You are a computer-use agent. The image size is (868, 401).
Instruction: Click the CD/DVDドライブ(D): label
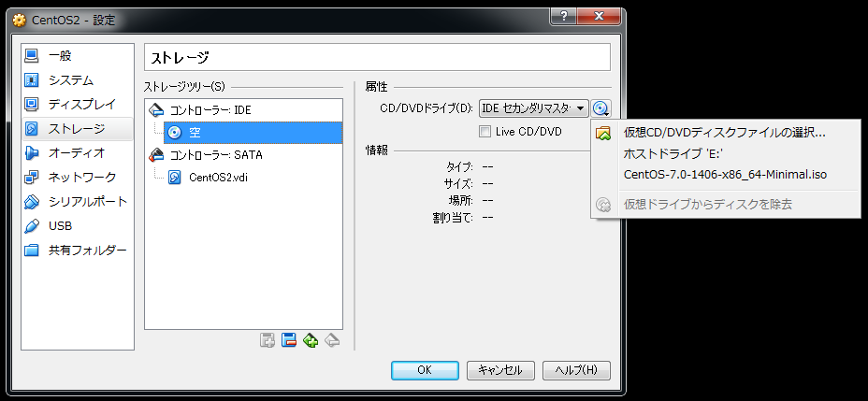coord(427,109)
